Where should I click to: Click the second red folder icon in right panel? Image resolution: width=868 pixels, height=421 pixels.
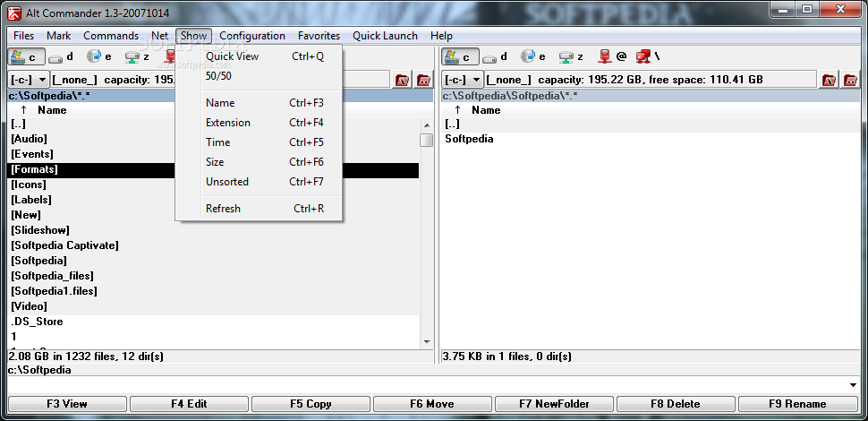click(x=850, y=80)
